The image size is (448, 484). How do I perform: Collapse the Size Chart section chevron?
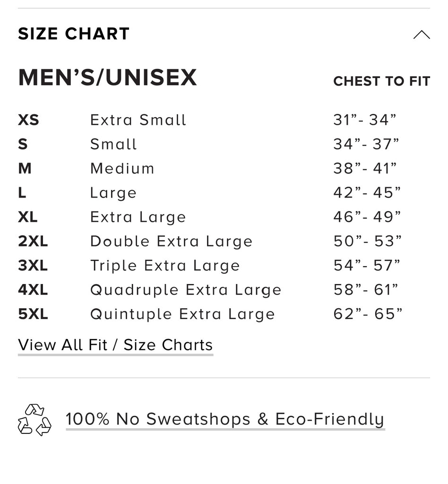[x=421, y=35]
